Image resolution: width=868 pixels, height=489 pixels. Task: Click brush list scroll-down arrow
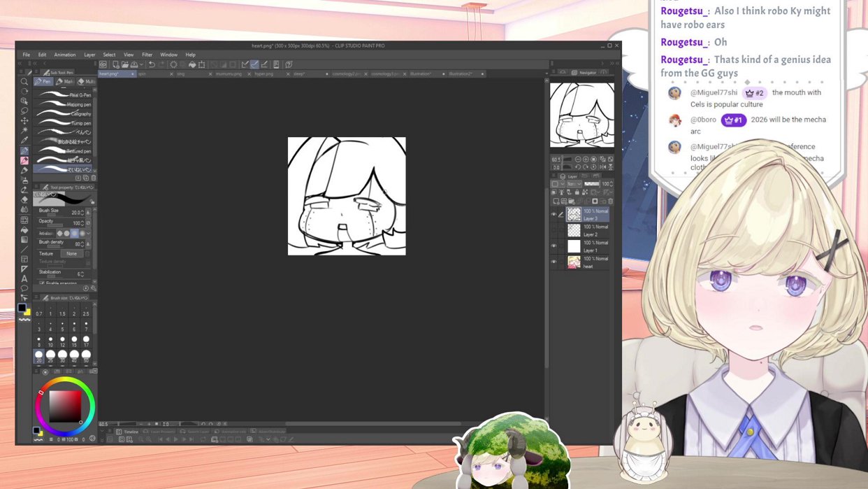(x=94, y=170)
